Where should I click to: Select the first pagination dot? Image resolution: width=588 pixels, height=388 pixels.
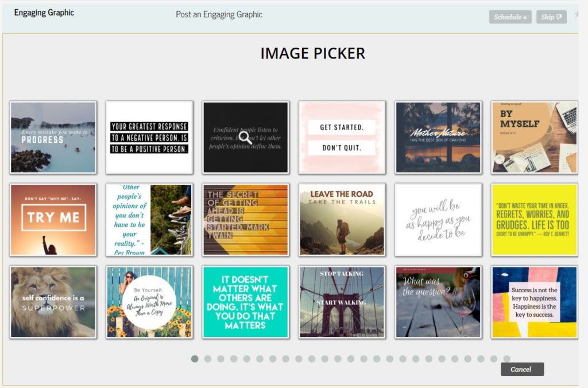pyautogui.click(x=195, y=359)
